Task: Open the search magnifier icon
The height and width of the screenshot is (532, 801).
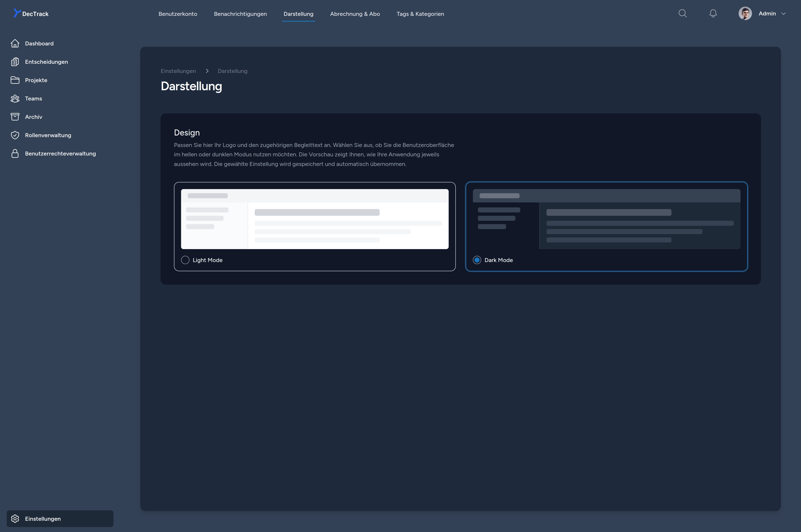Action: click(682, 14)
